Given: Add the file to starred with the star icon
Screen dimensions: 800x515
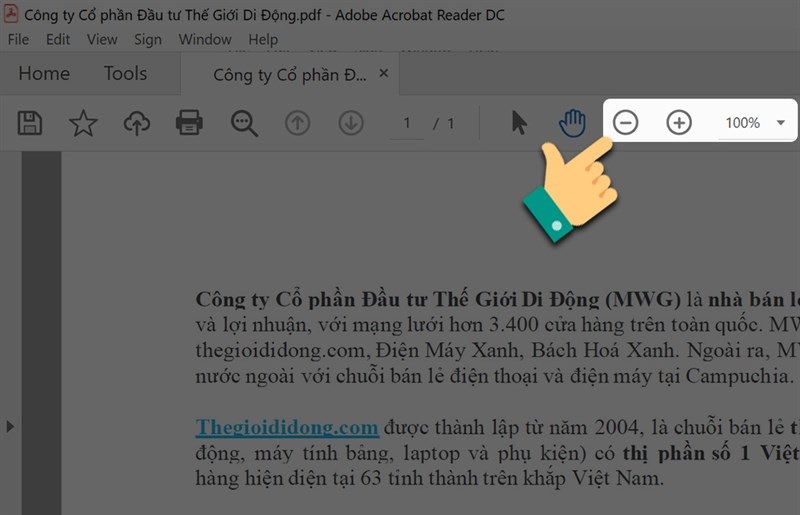Looking at the screenshot, I should (83, 123).
